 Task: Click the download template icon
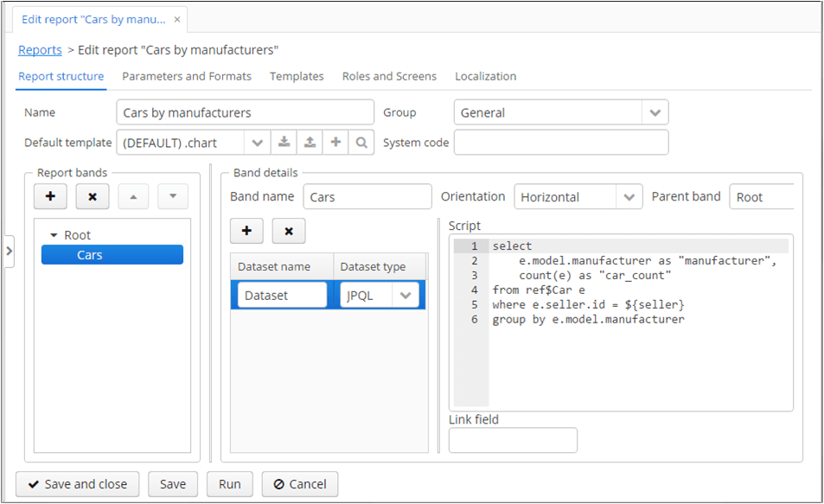284,143
